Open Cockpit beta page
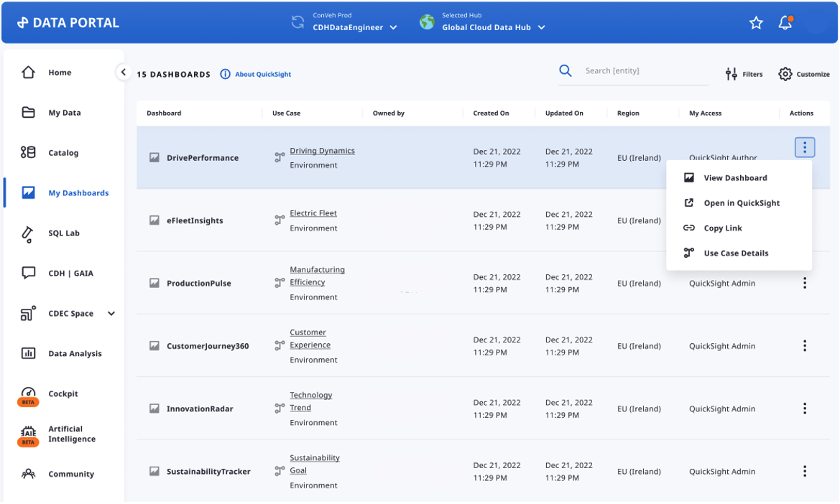The height and width of the screenshot is (504, 840). pyautogui.click(x=63, y=394)
